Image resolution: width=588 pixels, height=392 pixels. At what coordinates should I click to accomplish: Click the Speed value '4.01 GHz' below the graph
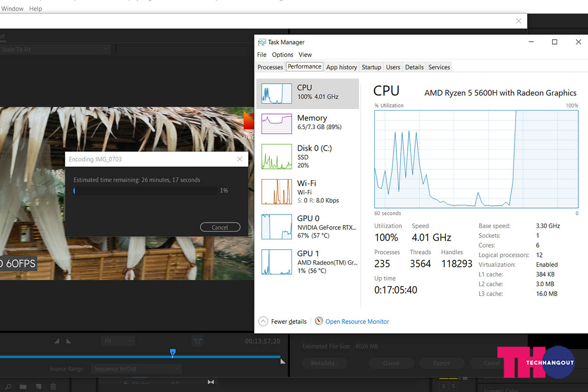pyautogui.click(x=431, y=237)
